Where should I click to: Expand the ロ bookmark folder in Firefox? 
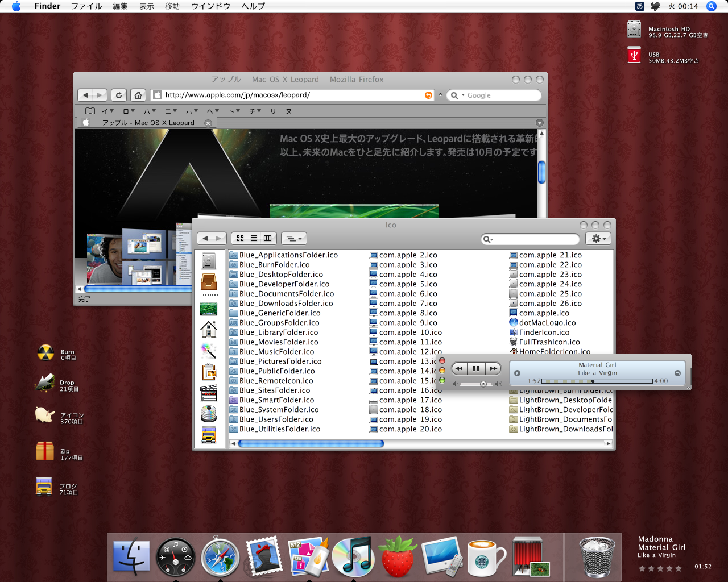point(129,111)
